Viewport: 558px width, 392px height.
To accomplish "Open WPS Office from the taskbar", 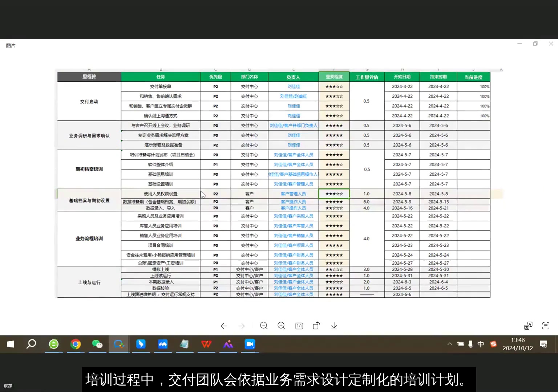I will pos(206,344).
